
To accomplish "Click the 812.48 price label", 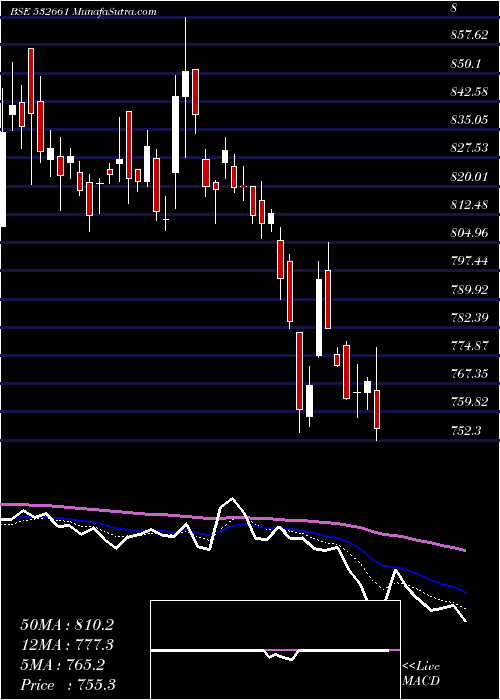I will (469, 205).
